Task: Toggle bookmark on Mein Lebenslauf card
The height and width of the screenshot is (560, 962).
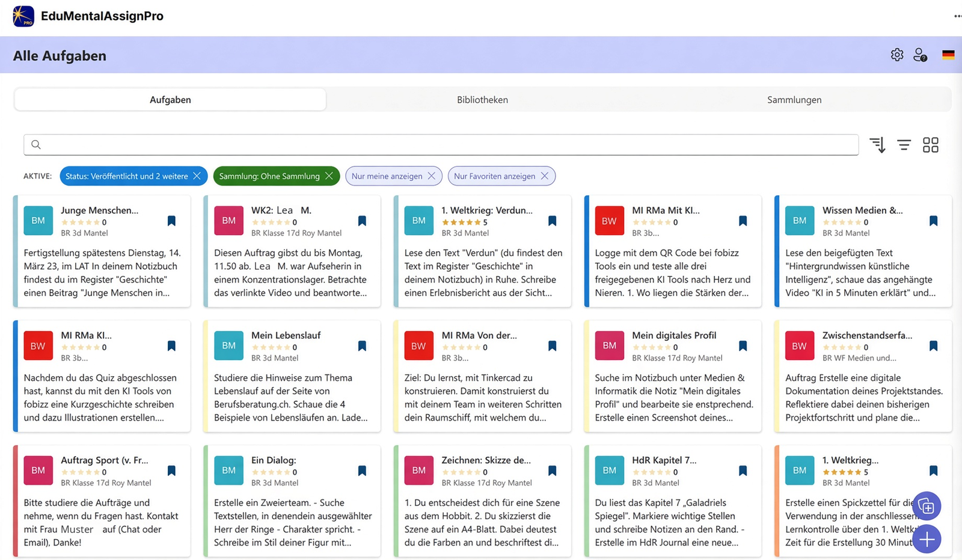Action: (362, 346)
